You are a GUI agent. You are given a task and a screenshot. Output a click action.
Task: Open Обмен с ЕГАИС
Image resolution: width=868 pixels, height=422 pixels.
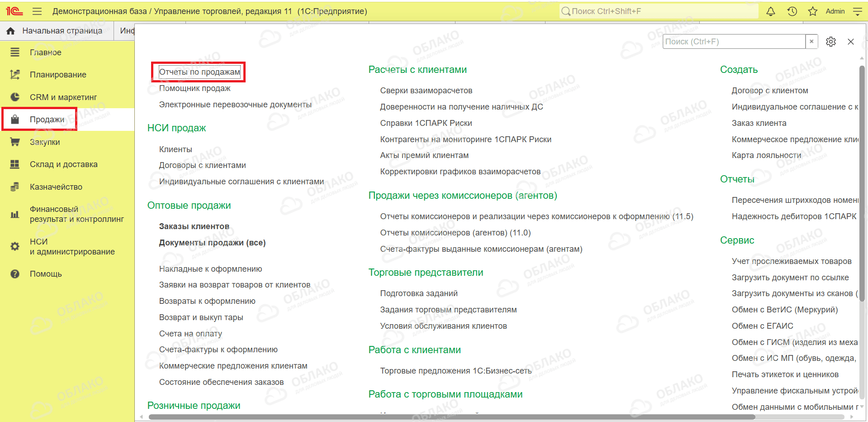(x=762, y=326)
